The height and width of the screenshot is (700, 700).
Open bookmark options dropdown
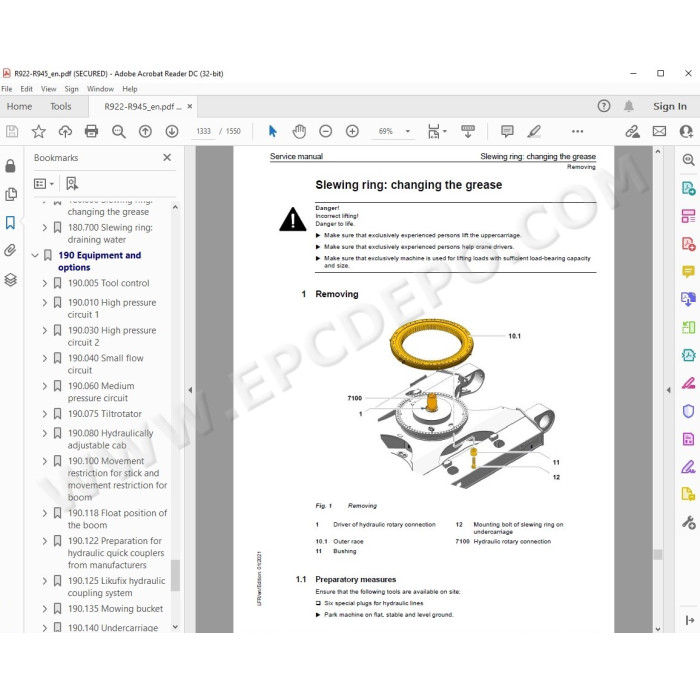click(44, 183)
